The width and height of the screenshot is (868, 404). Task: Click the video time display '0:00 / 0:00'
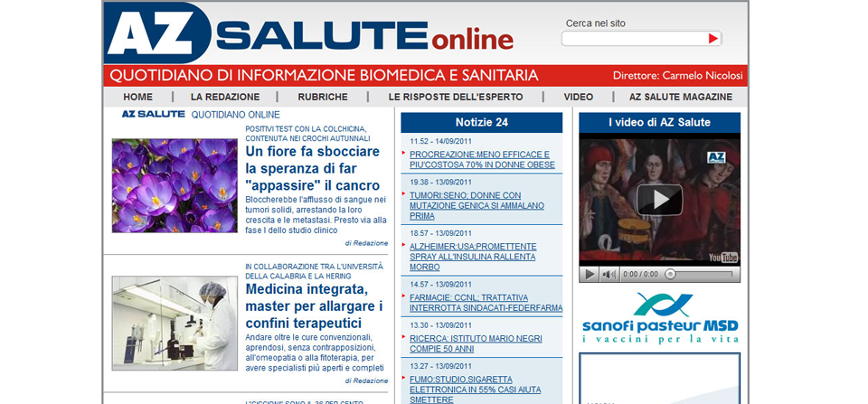pos(640,275)
